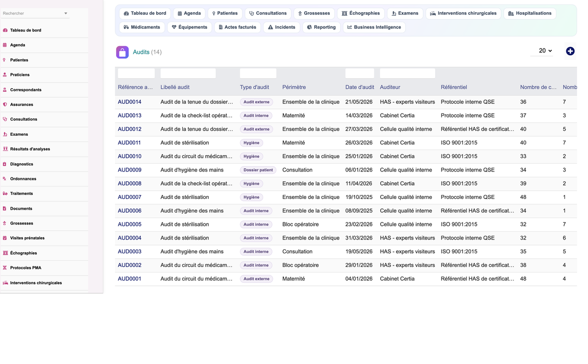Click the Visites prénatales icon in sidebar
Viewport: 588px width, 364px height.
(x=5, y=238)
